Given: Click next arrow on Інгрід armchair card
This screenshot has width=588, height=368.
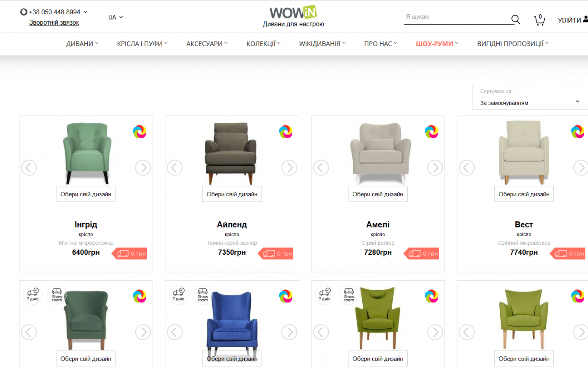Looking at the screenshot, I should 143,167.
